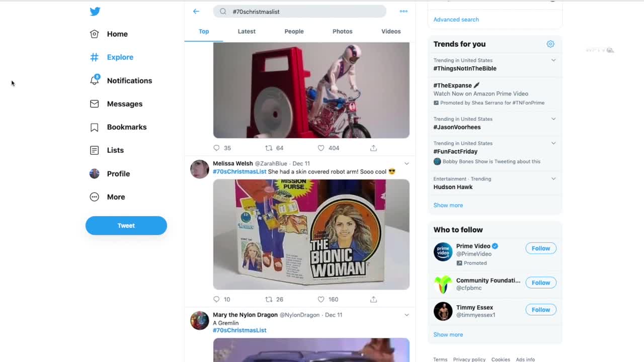Open the Advanced search link
The width and height of the screenshot is (644, 362).
pyautogui.click(x=456, y=20)
